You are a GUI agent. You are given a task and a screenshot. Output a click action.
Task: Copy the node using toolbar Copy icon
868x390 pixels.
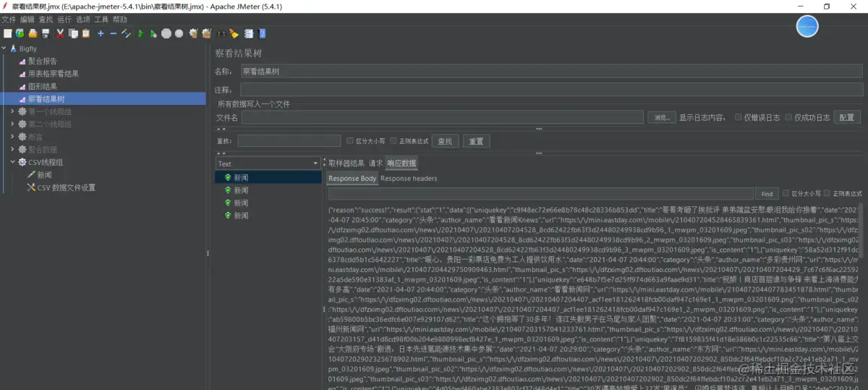(x=73, y=33)
